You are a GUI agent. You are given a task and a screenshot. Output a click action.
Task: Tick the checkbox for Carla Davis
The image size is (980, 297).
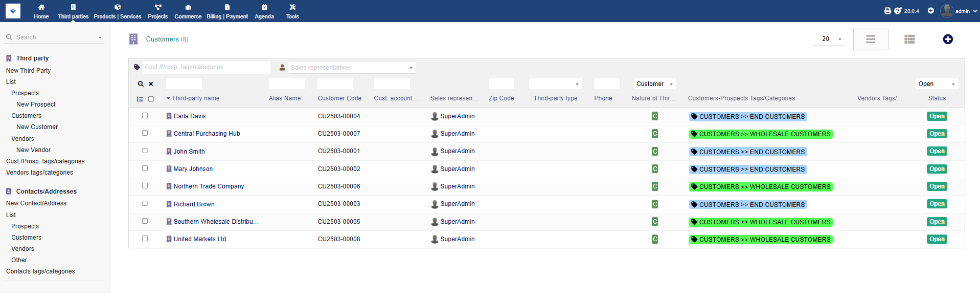pos(145,116)
